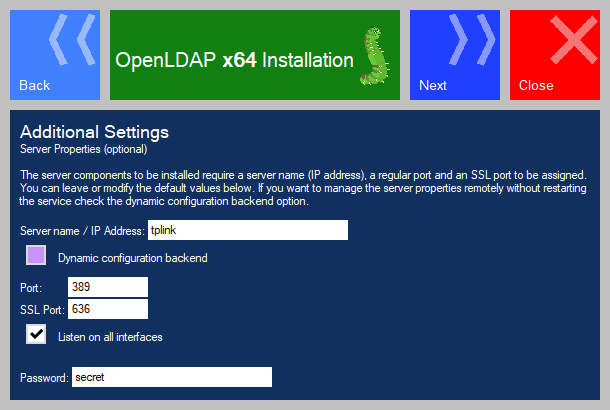This screenshot has height=410, width=610.
Task: Click the Password field containing secret
Action: click(x=172, y=377)
